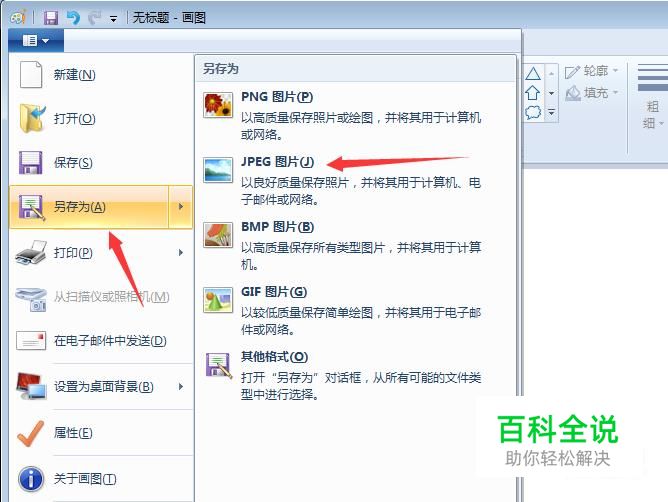668x502 pixels.
Task: Choose 在电子邮件中发送(D) menu entry
Action: (x=101, y=341)
